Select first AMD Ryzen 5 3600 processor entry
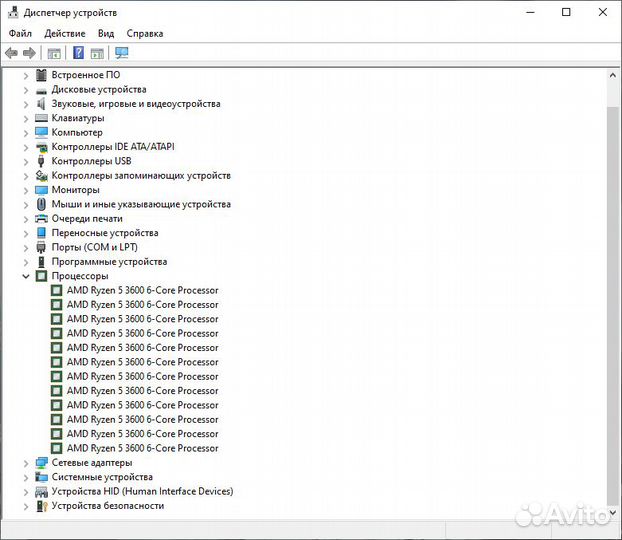Viewport: 622px width, 540px height. [x=142, y=290]
